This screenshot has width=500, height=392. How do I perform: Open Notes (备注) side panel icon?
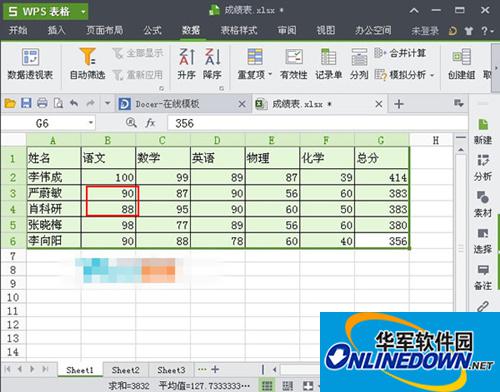[483, 277]
